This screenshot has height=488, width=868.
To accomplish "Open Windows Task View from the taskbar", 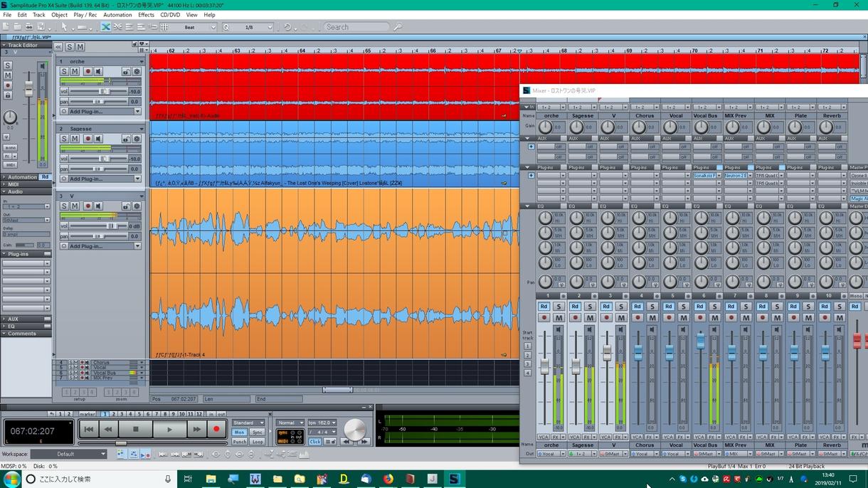I will pyautogui.click(x=188, y=479).
